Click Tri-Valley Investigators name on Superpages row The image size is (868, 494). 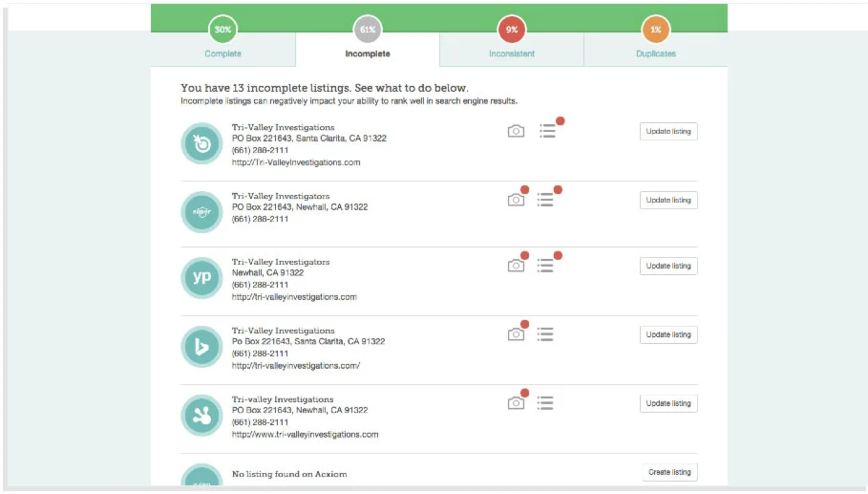tap(281, 196)
